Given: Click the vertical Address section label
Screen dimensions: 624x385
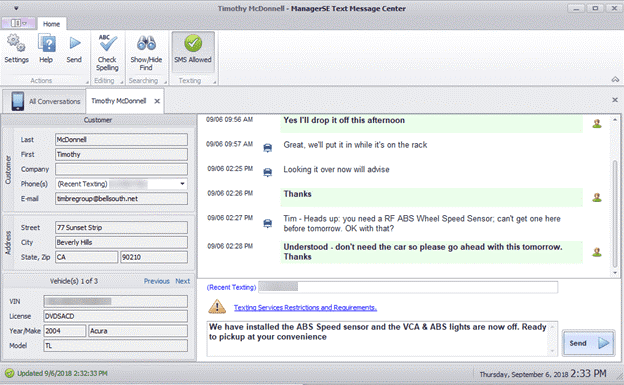Looking at the screenshot, I should (x=8, y=243).
